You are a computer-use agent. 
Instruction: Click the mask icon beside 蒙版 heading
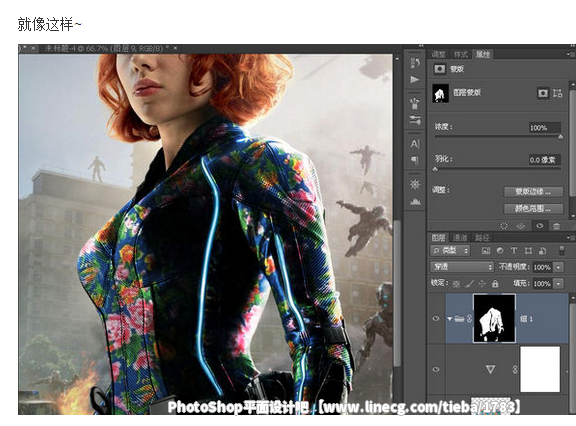coord(440,69)
